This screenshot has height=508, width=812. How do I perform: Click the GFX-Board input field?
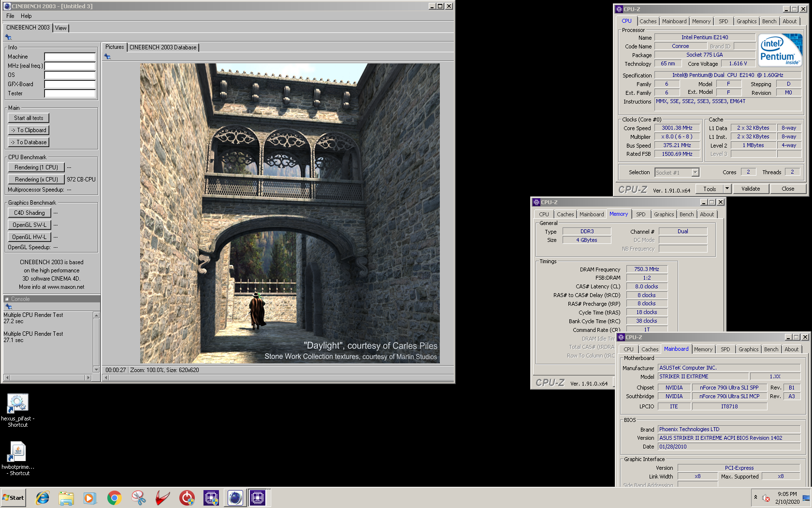click(x=70, y=84)
